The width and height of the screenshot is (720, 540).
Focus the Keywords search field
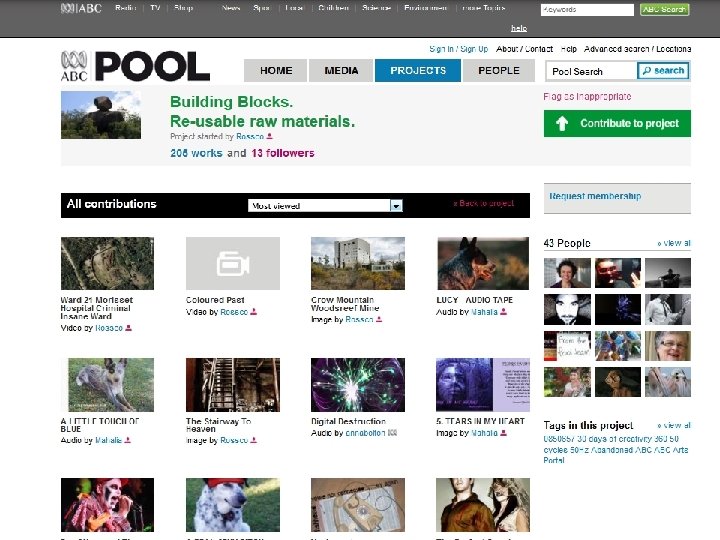pyautogui.click(x=587, y=10)
